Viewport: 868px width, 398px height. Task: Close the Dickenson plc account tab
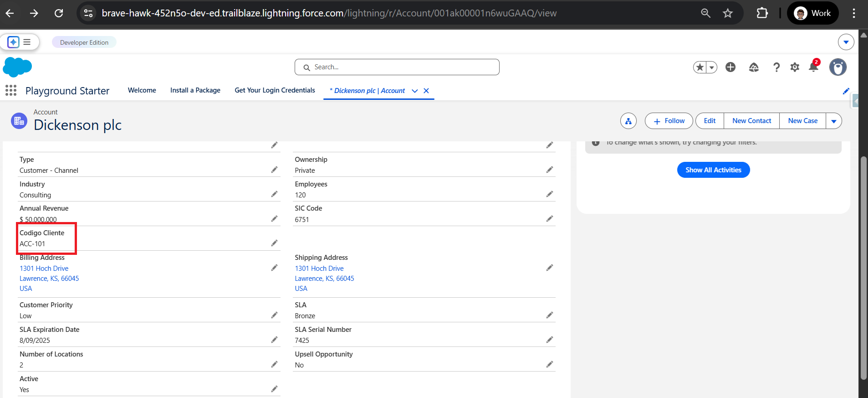pos(426,91)
